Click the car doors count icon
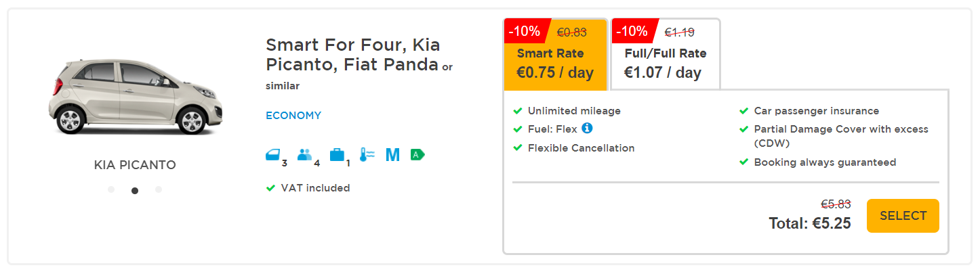The image size is (980, 274). click(x=272, y=156)
